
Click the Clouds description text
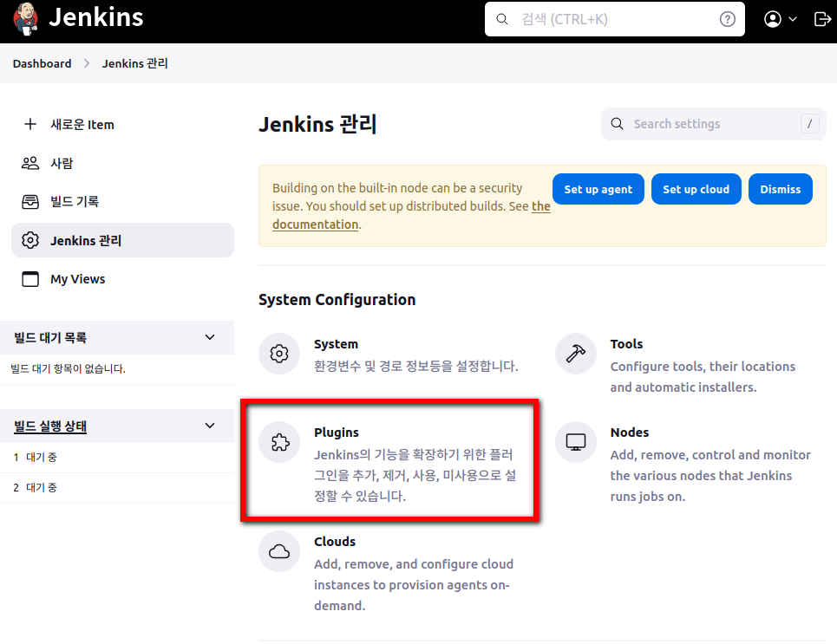(x=414, y=585)
